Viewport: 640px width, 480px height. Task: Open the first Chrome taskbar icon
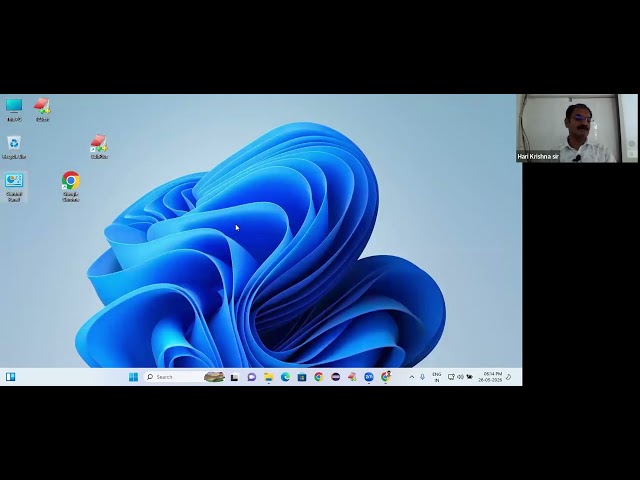318,377
